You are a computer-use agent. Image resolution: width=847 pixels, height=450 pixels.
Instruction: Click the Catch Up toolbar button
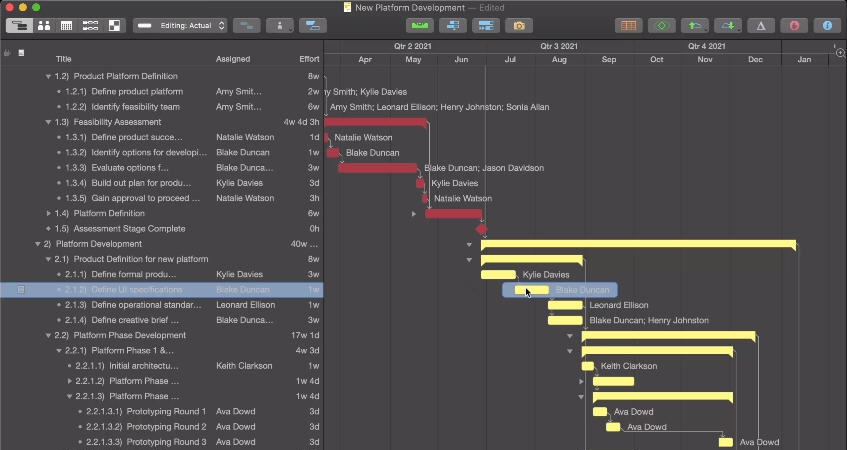point(453,25)
